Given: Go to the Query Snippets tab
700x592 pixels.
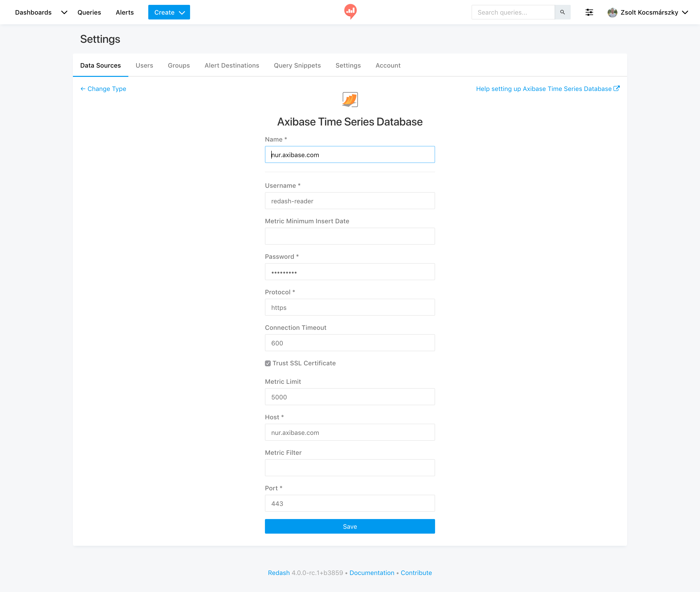Looking at the screenshot, I should [297, 65].
